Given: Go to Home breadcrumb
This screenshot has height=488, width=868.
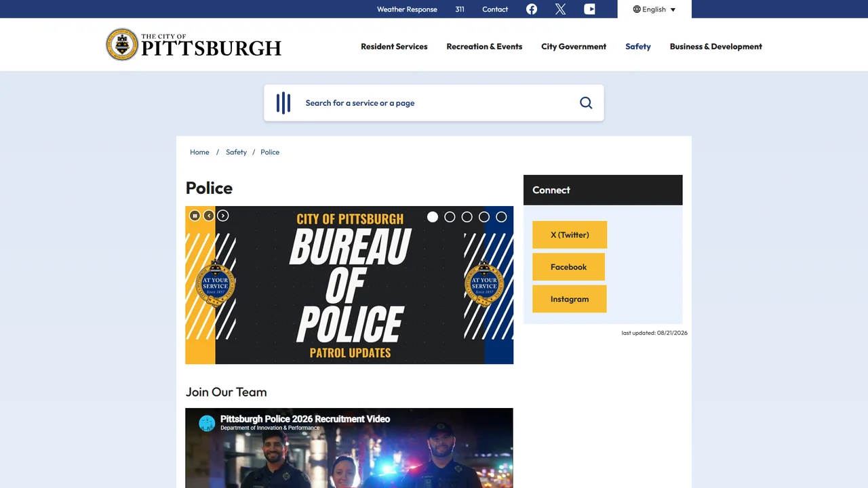Looking at the screenshot, I should (x=199, y=152).
